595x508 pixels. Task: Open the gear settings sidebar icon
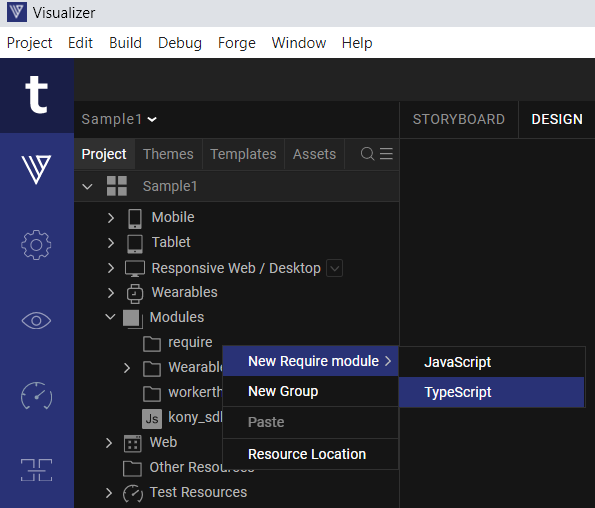tap(36, 245)
